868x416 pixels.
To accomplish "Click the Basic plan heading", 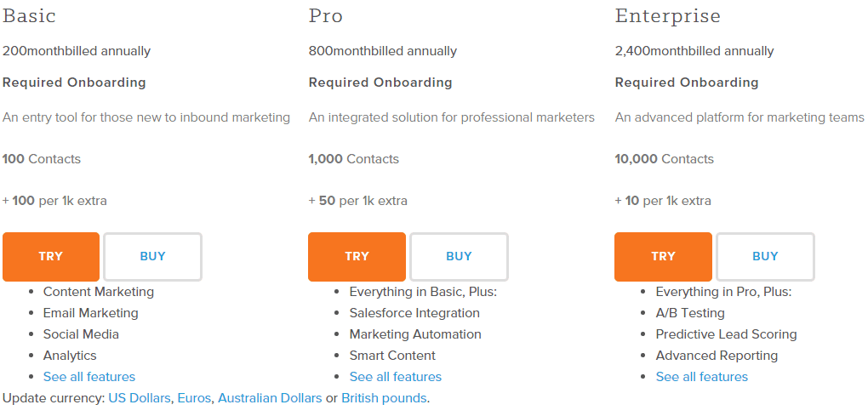I will coord(29,16).
